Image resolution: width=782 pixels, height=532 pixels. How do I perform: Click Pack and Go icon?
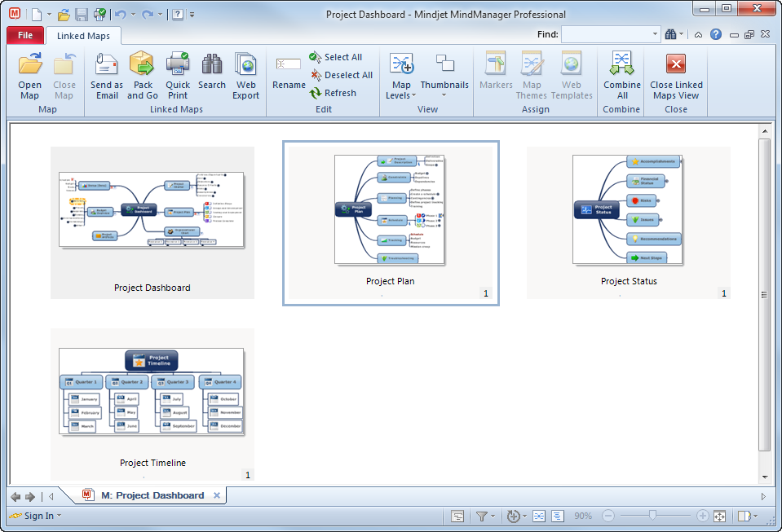142,64
